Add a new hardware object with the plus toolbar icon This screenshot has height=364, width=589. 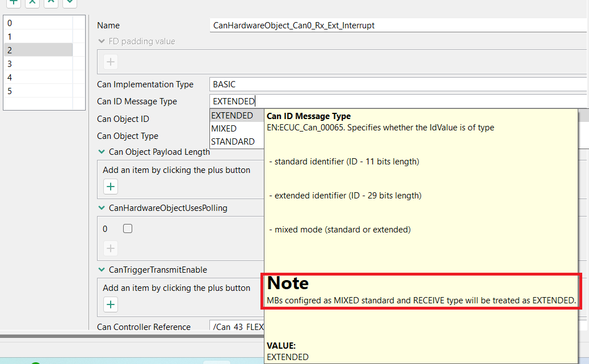[x=12, y=3]
